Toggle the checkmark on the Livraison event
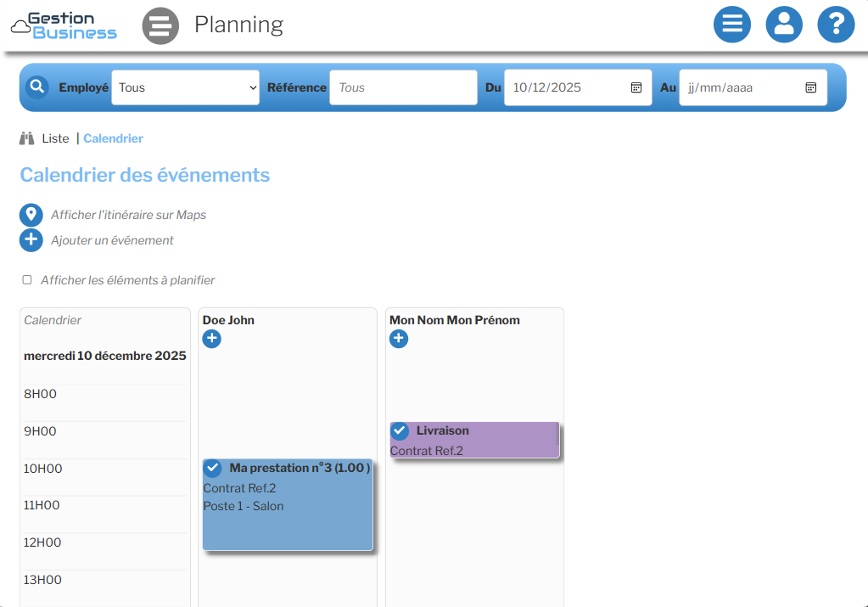The image size is (868, 607). [400, 430]
